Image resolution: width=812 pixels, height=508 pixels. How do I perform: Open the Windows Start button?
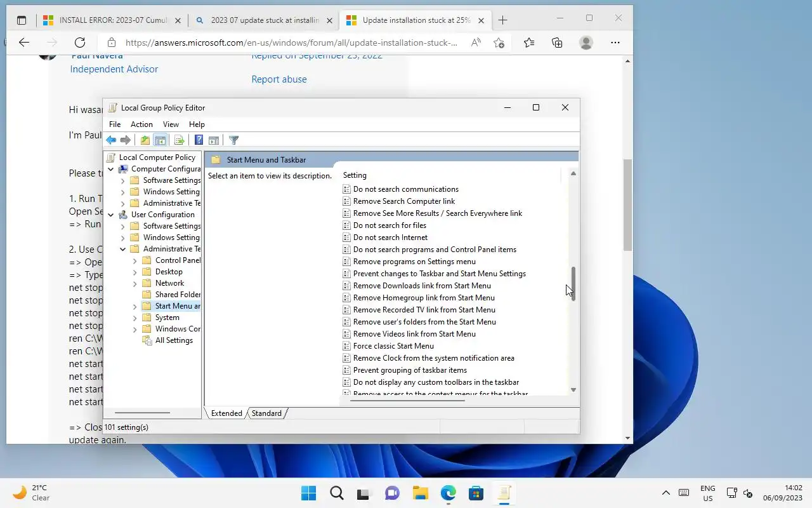click(308, 493)
